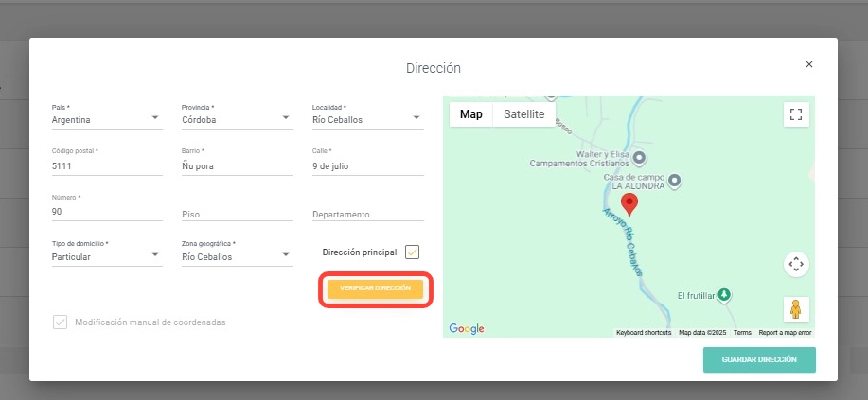Close the Dirección dialog with X
Viewport: 868px width, 400px height.
[x=808, y=64]
